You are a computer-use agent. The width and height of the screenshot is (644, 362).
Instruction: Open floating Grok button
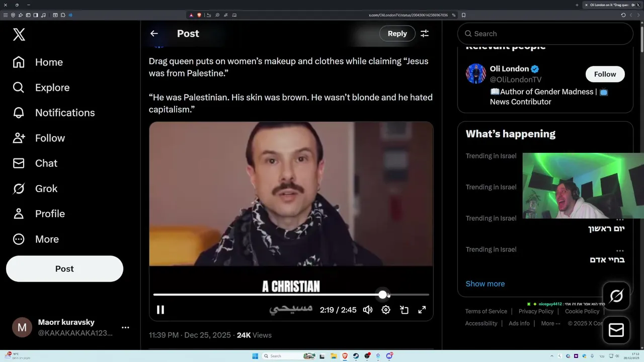[616, 296]
